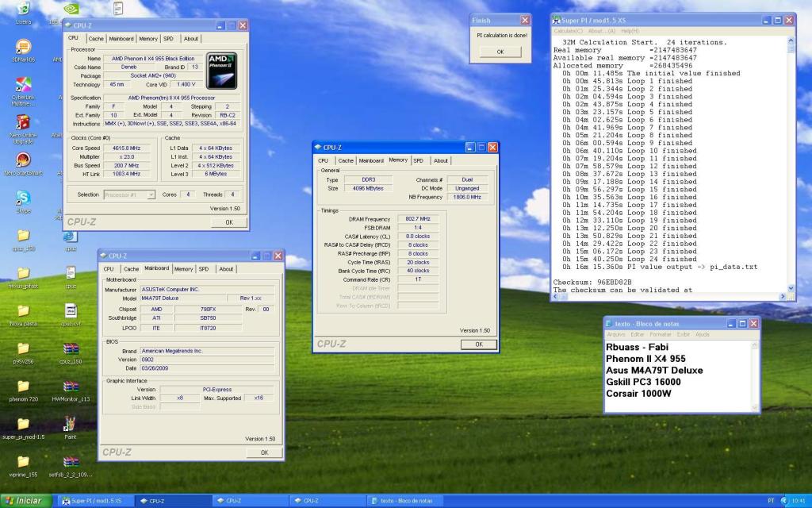Open the HWMonitor_113 archive icon
The width and height of the screenshot is (812, 508).
coord(71,387)
